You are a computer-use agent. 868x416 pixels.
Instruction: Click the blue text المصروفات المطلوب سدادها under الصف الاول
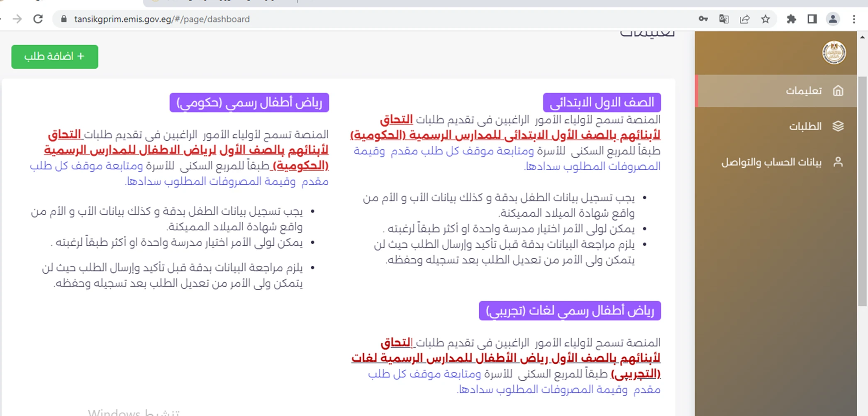point(592,166)
